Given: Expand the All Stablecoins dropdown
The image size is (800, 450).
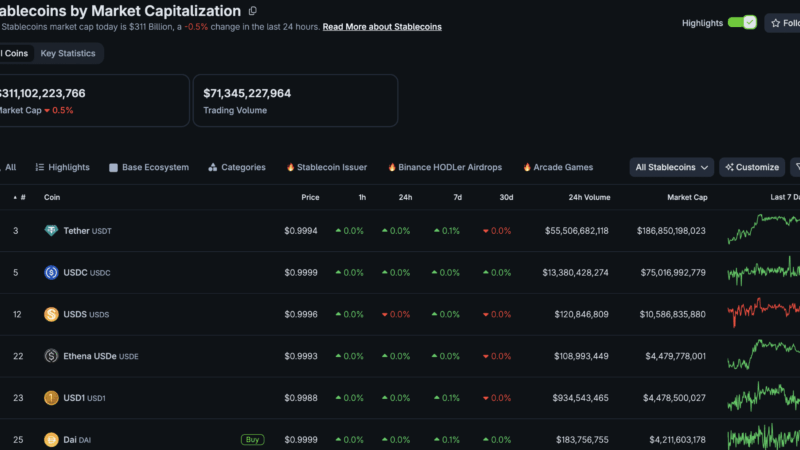Looking at the screenshot, I should 671,167.
